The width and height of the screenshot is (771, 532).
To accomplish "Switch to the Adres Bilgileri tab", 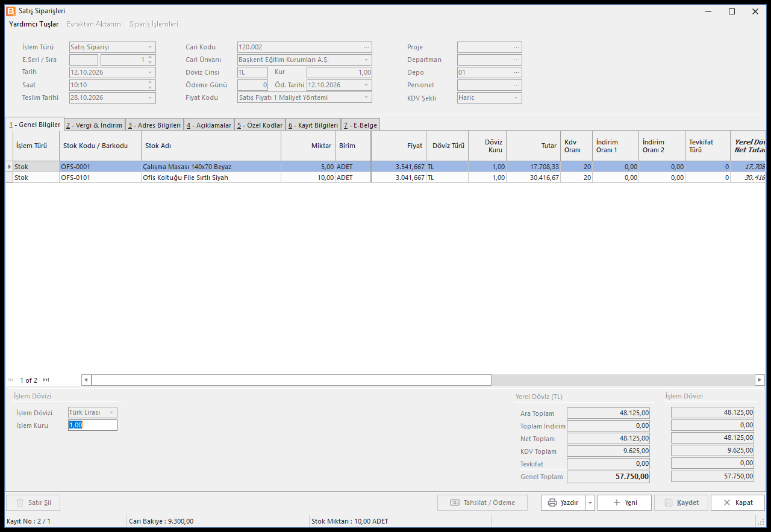I will 154,125.
